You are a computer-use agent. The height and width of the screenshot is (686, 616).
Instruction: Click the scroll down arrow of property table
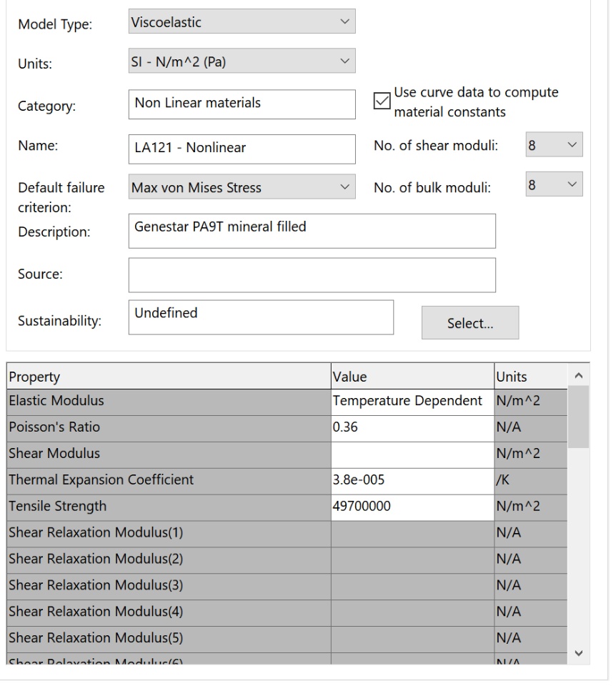point(579,653)
